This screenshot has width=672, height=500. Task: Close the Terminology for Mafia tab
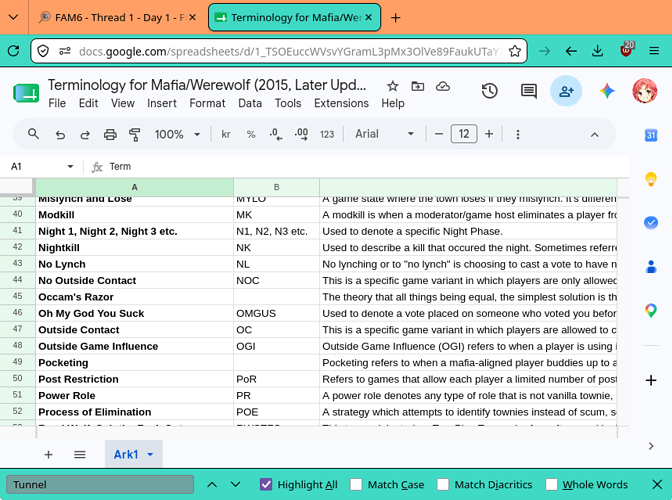[369, 18]
